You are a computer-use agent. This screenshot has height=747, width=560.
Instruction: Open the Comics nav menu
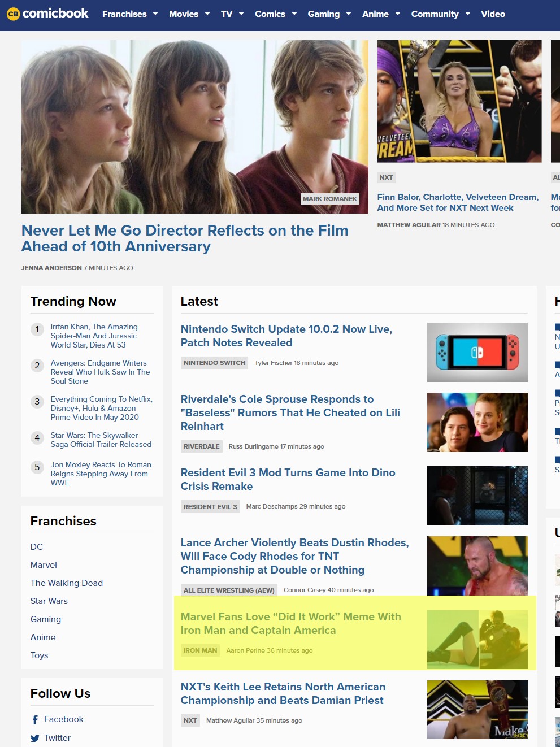270,14
